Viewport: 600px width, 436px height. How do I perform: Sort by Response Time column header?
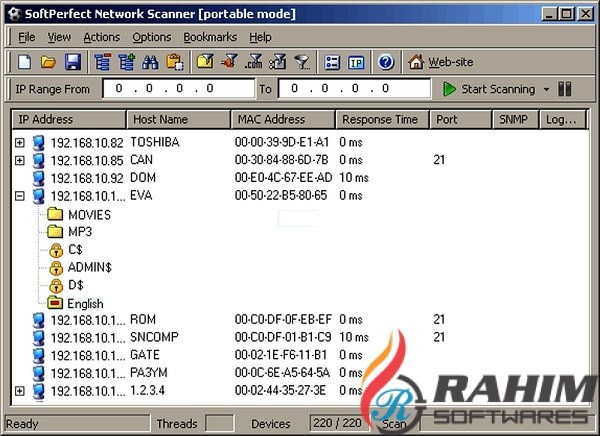coord(383,119)
